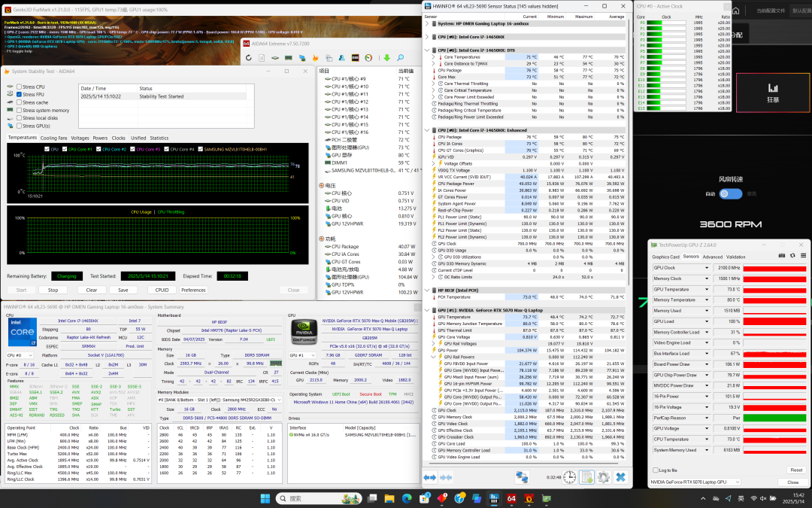Click HWiNFO sensor network computers icon
The height and width of the screenshot is (508, 812).
pos(522,477)
